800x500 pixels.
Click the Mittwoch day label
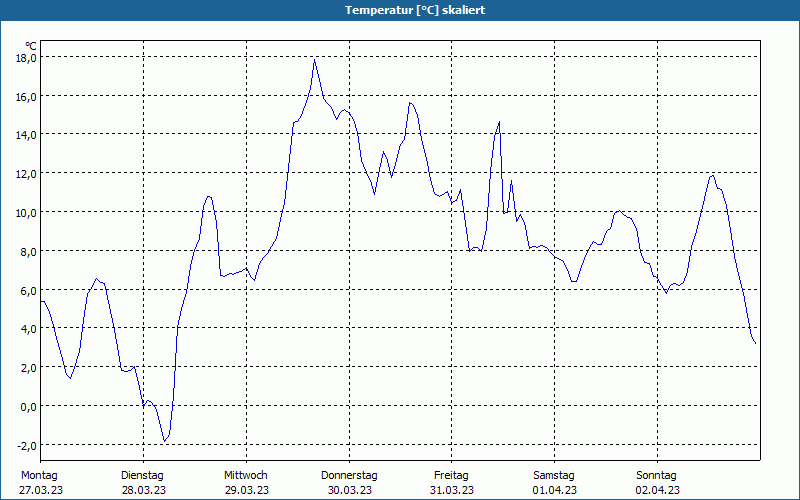click(246, 476)
